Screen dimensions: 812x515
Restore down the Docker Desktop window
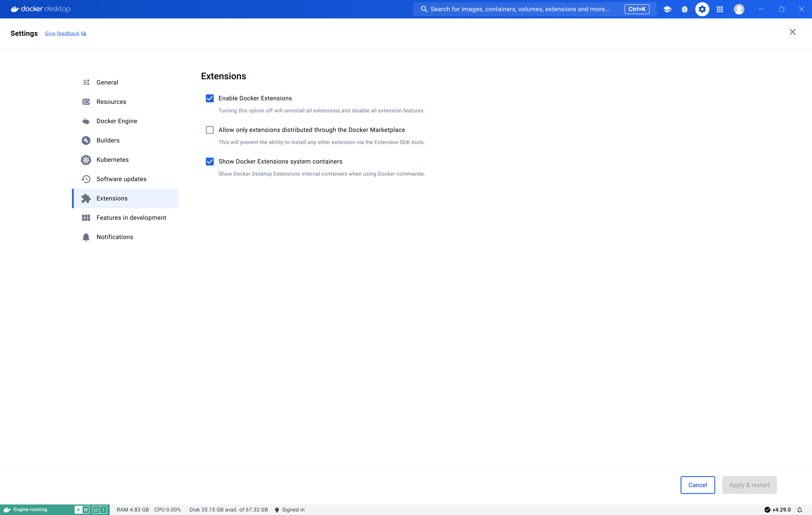(x=781, y=9)
